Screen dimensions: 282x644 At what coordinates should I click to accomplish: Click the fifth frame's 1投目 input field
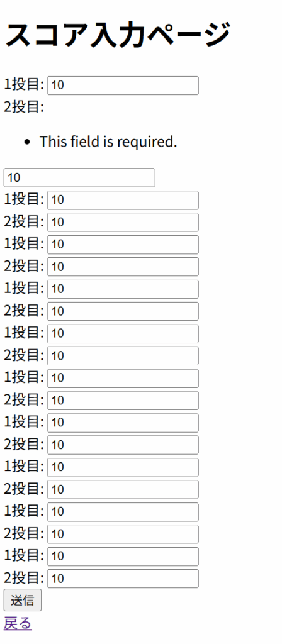point(123,333)
